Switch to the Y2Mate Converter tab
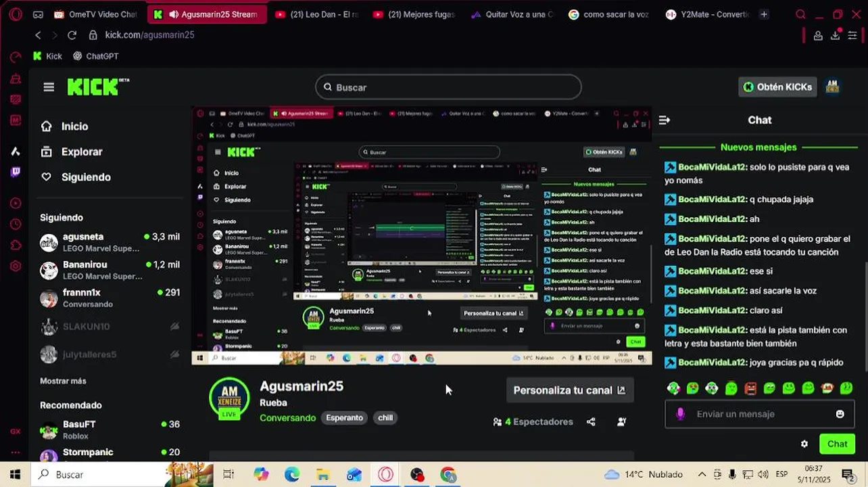Screen dimensions: 868x487 (x=707, y=14)
